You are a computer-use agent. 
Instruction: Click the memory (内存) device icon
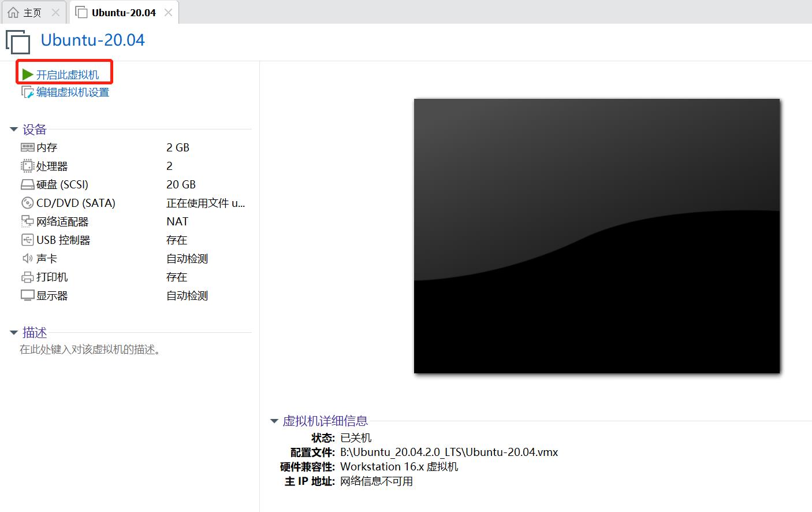click(27, 147)
